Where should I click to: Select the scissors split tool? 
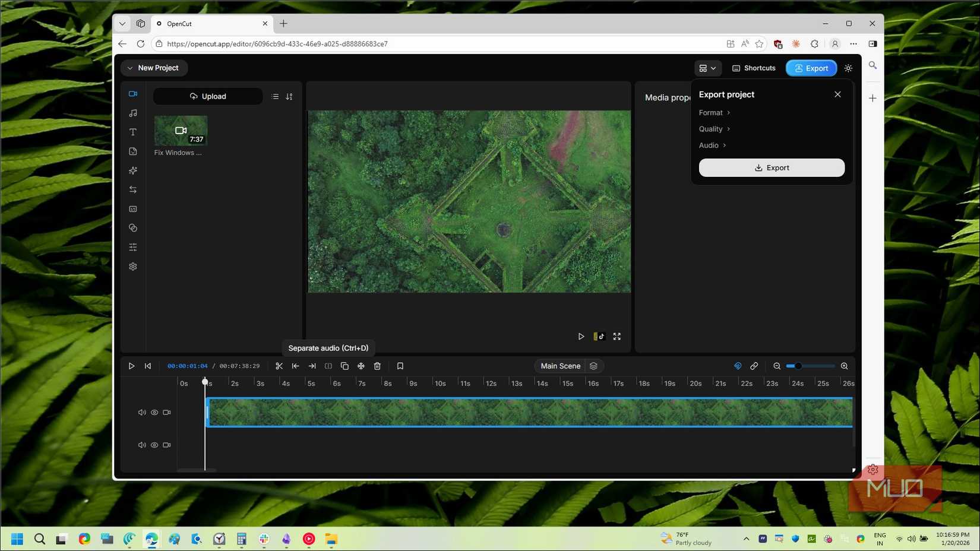point(279,366)
